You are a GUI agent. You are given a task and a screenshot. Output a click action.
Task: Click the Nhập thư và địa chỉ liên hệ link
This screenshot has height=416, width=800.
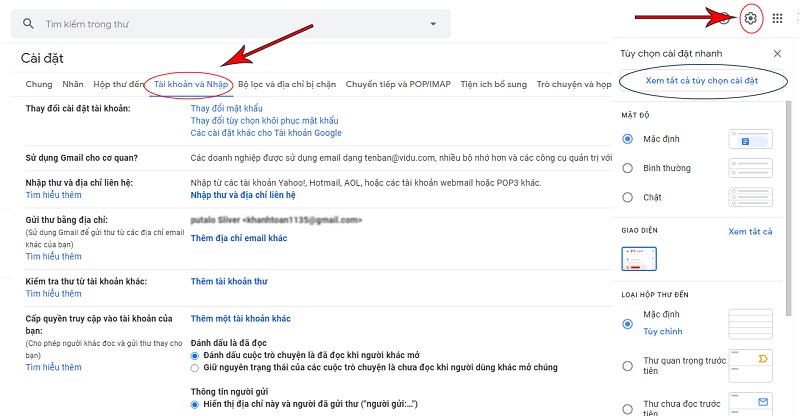(x=243, y=195)
